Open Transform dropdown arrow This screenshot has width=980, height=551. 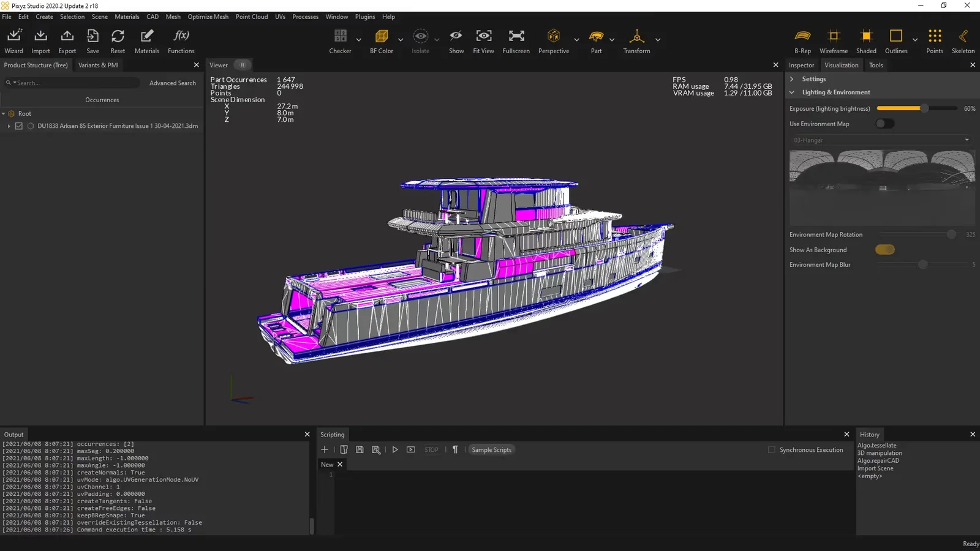[658, 40]
